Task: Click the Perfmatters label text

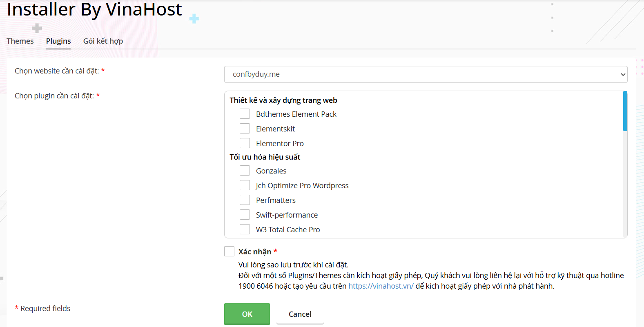Action: 276,200
